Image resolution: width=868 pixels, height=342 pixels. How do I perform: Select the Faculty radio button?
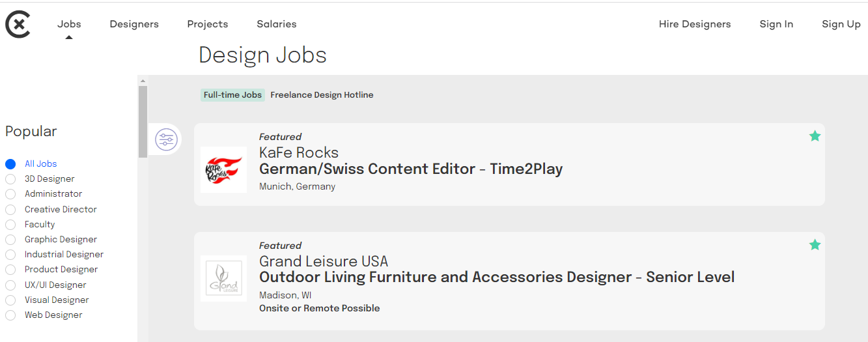[10, 225]
